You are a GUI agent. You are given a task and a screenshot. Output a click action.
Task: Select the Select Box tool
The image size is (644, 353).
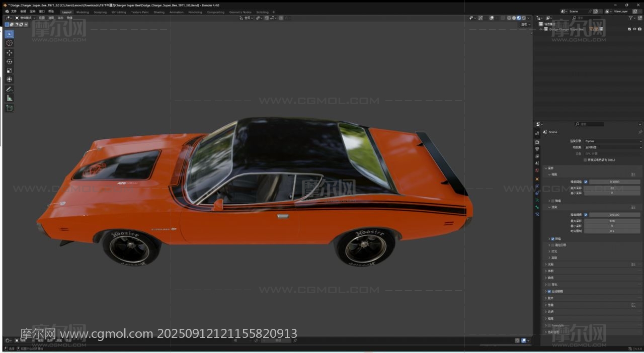pos(9,34)
